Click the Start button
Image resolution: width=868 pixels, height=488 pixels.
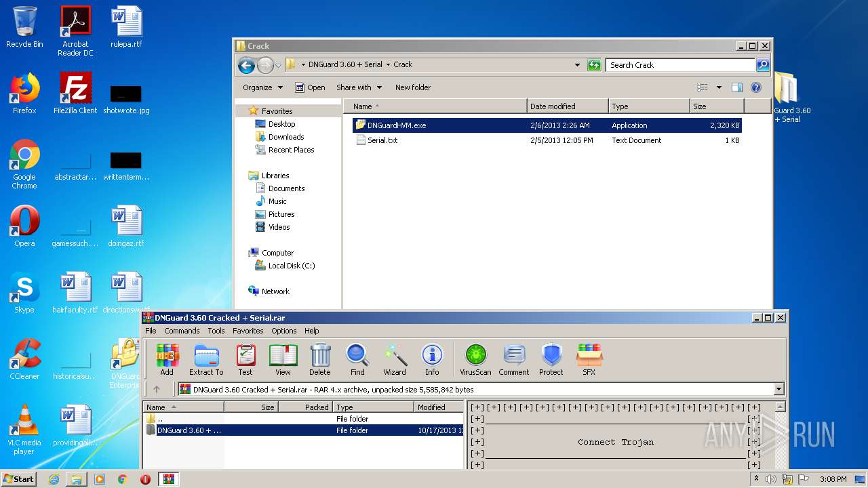(19, 479)
